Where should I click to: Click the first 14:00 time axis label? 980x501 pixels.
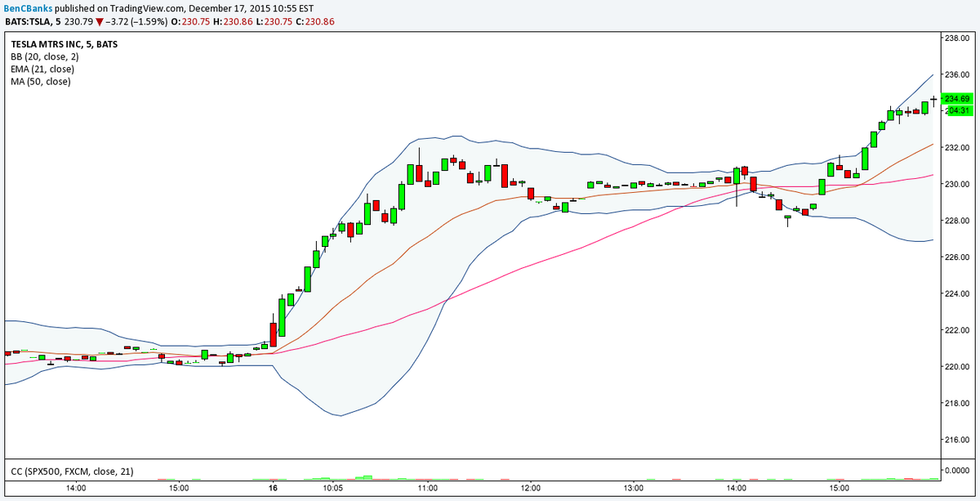[x=76, y=488]
